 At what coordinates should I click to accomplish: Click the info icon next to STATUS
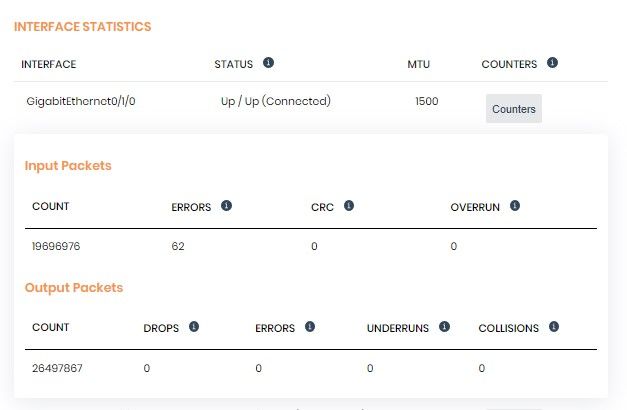268,62
